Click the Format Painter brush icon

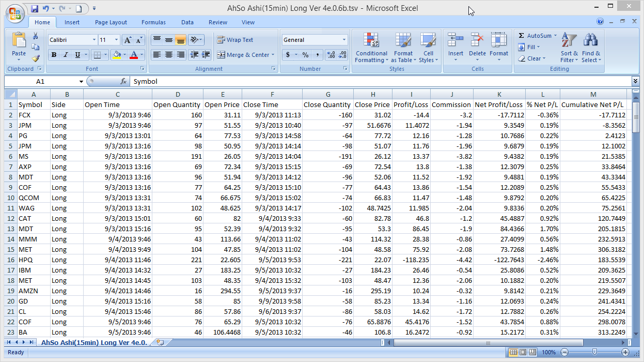tap(36, 58)
